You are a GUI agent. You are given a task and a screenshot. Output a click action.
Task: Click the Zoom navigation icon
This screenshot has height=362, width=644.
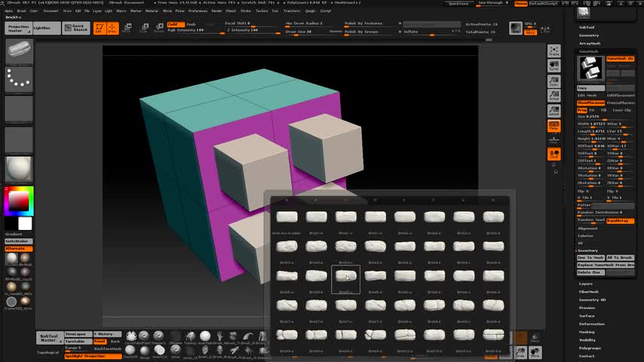point(554,81)
